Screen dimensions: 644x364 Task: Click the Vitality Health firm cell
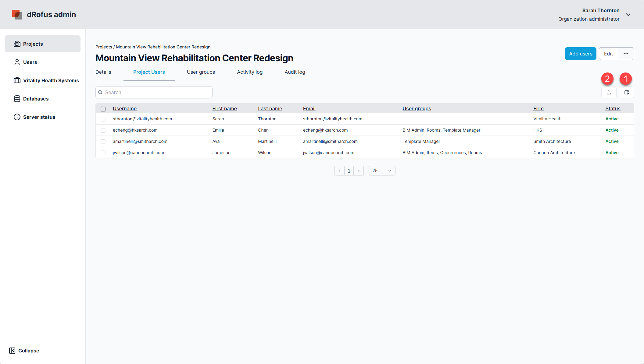click(547, 119)
